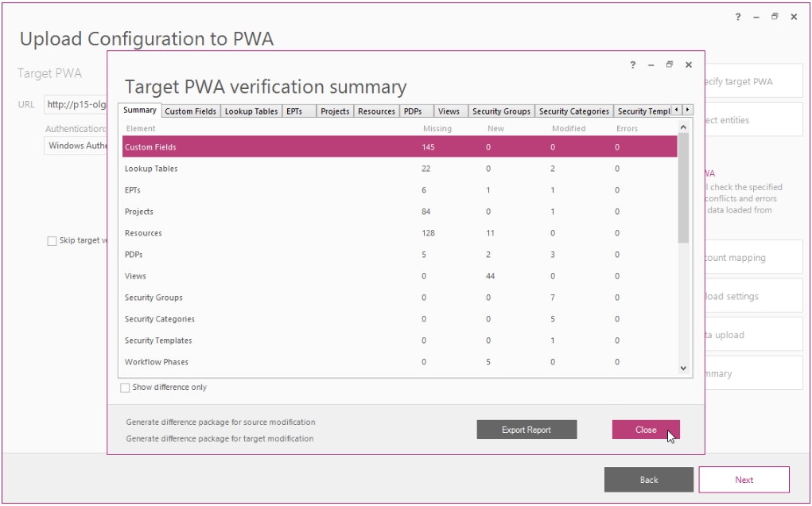The width and height of the screenshot is (812, 506).
Task: Switch to the Security Groups tab
Action: tap(501, 111)
